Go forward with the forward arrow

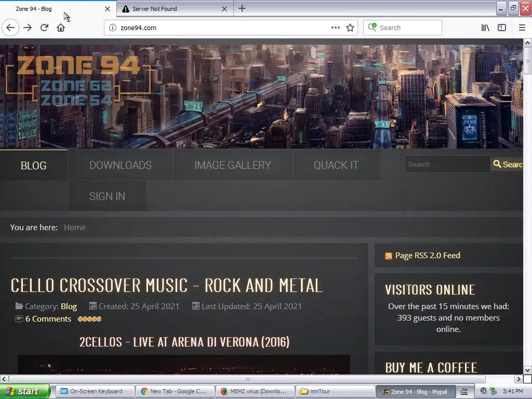pos(28,28)
